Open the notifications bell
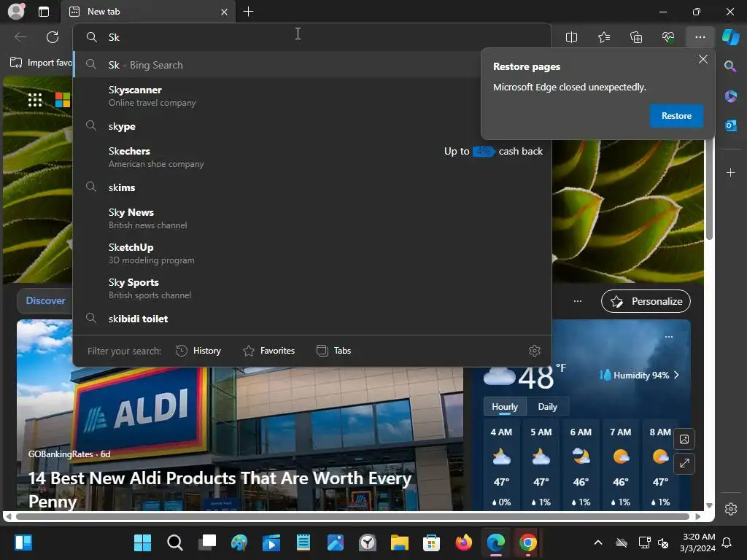The height and width of the screenshot is (560, 747). tap(727, 542)
